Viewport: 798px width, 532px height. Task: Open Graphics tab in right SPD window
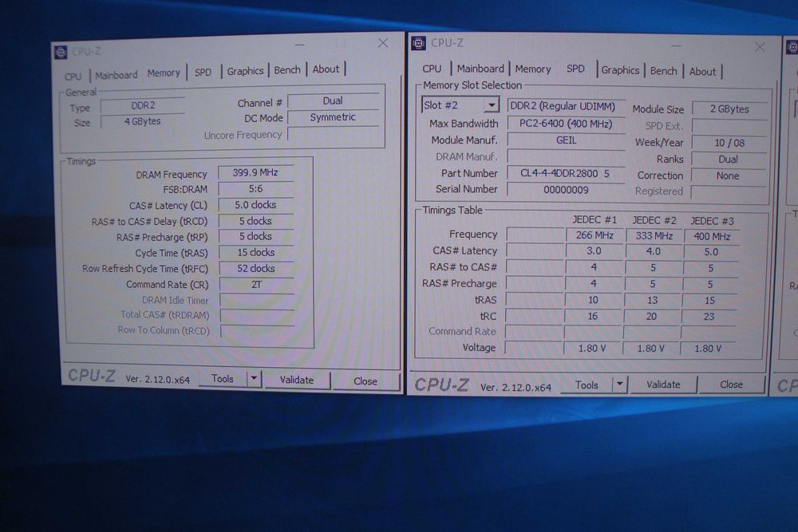point(620,70)
